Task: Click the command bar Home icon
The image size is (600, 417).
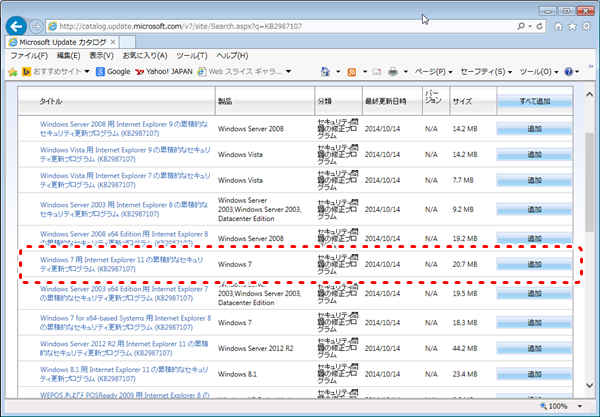Action: 325,72
